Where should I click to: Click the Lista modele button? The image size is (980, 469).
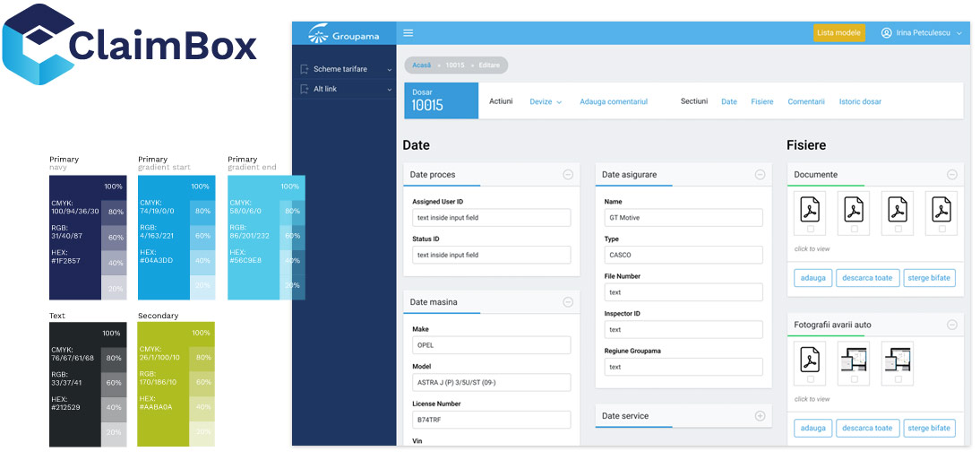click(x=839, y=33)
